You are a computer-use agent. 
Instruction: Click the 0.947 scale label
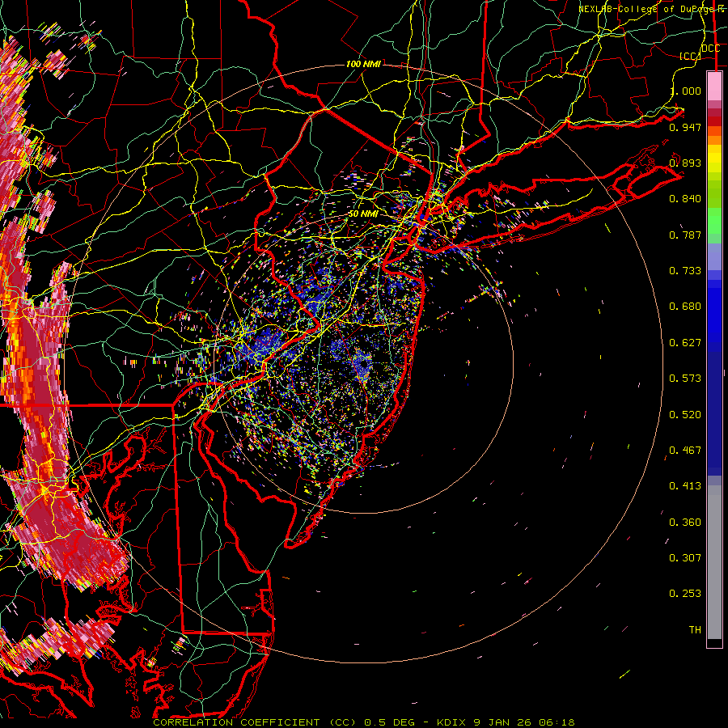pos(685,127)
